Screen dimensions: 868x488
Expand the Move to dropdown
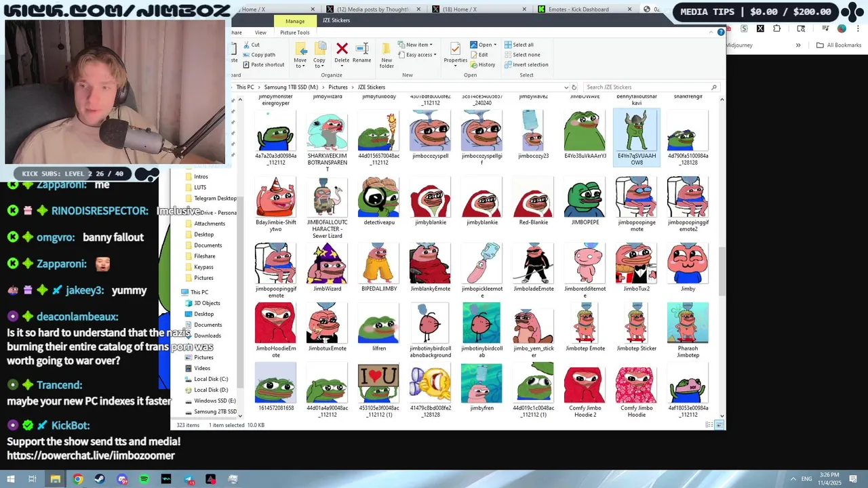point(300,63)
